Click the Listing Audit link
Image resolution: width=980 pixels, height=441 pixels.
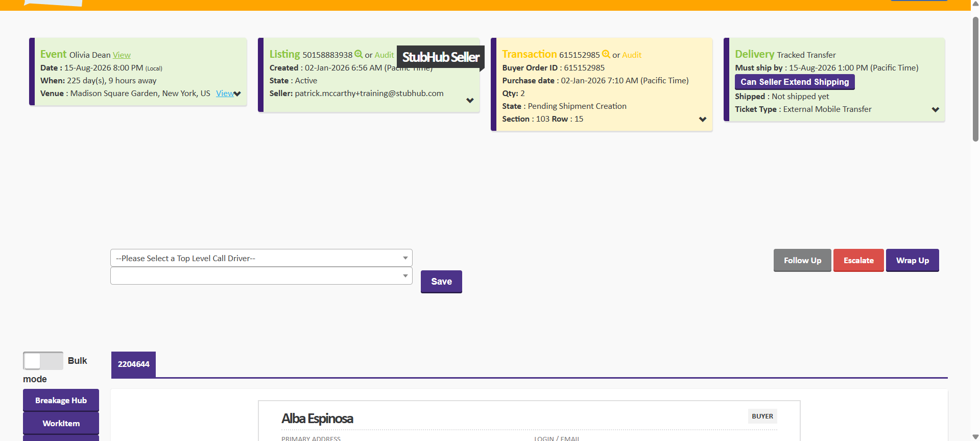pos(384,55)
